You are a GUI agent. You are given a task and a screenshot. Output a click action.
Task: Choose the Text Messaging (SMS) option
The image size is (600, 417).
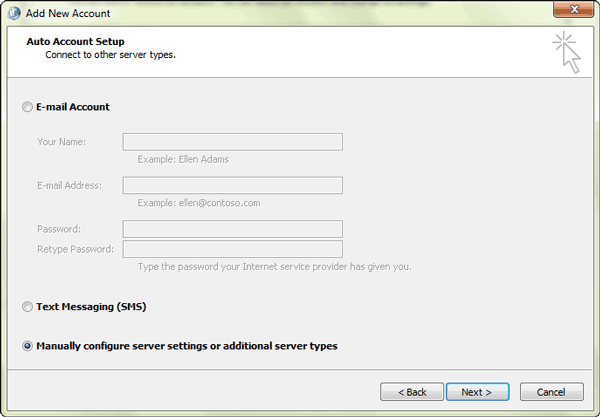point(27,307)
